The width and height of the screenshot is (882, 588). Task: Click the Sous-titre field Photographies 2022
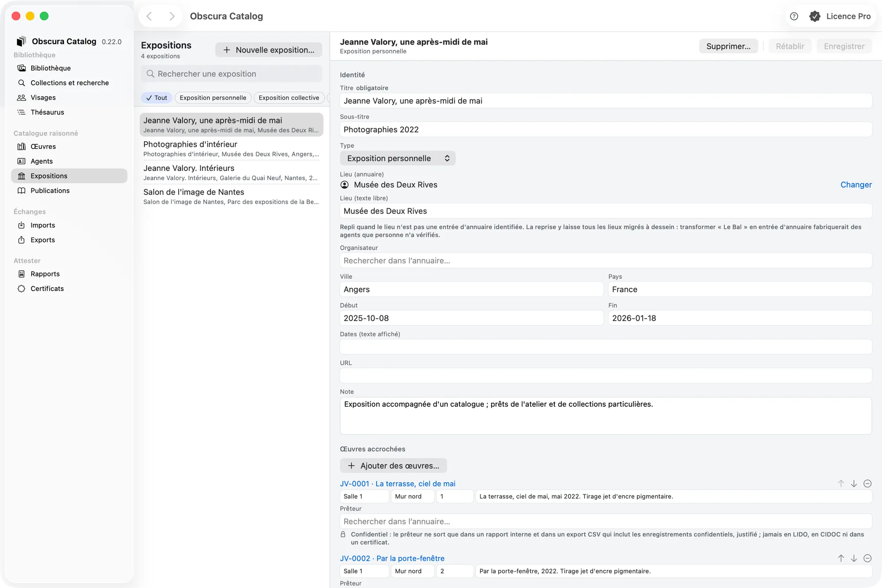[x=605, y=129]
